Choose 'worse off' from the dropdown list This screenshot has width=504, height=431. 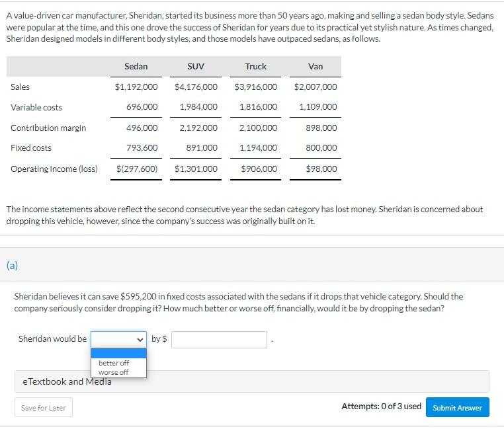click(x=113, y=372)
